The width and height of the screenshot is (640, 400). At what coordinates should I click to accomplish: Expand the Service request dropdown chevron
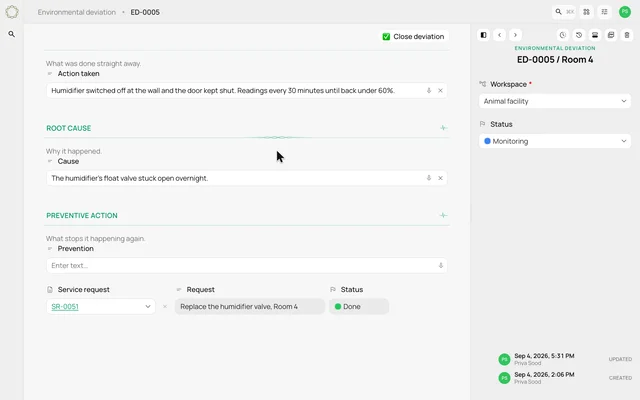click(148, 307)
